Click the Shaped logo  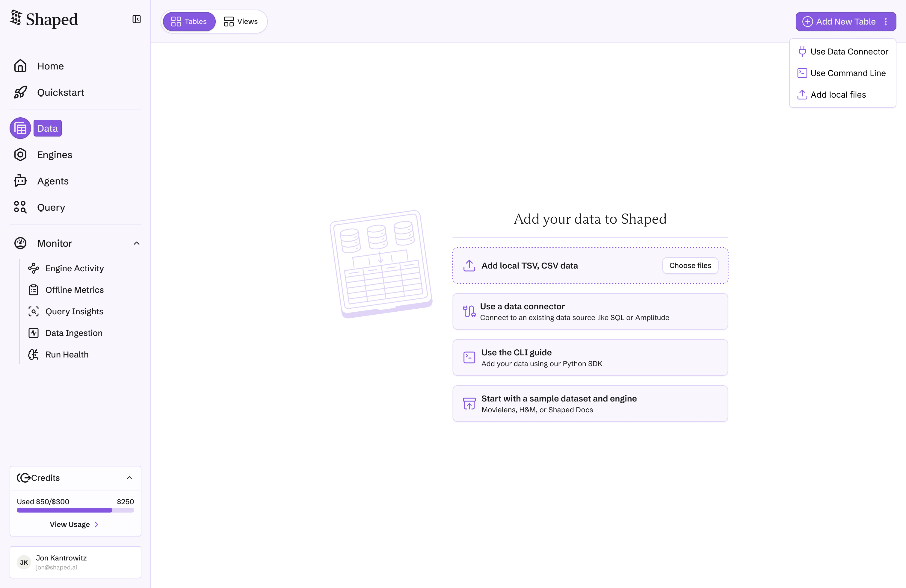click(44, 19)
